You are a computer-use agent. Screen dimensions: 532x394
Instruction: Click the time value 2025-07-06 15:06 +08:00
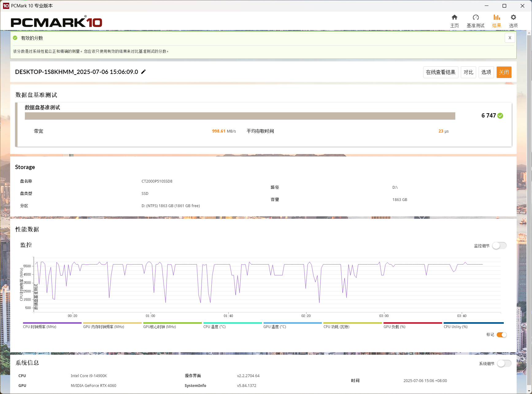(x=425, y=380)
